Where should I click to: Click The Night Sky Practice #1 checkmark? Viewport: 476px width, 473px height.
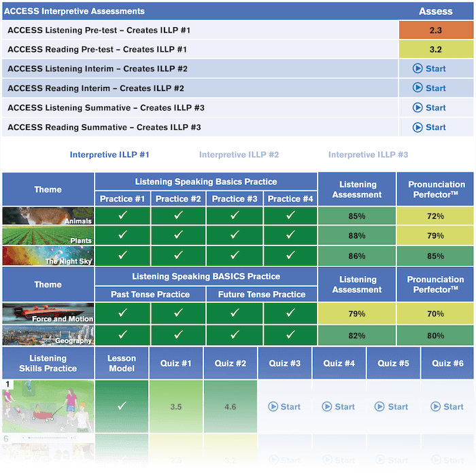click(122, 256)
